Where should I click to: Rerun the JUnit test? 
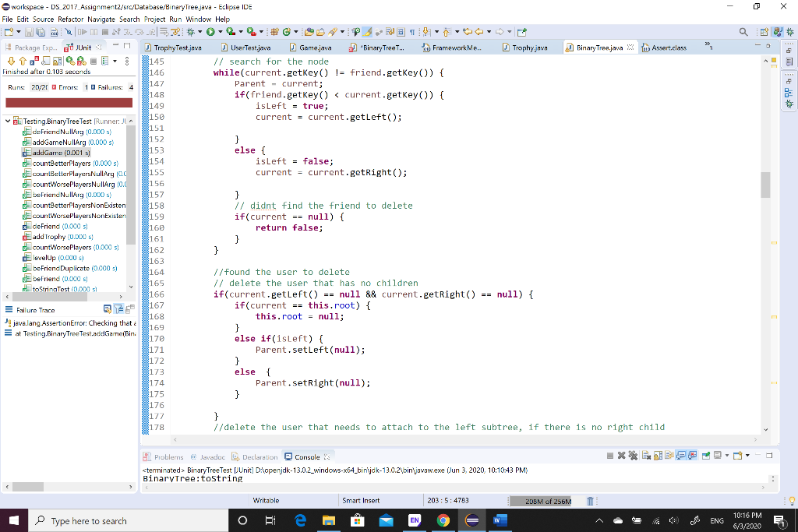pos(70,61)
